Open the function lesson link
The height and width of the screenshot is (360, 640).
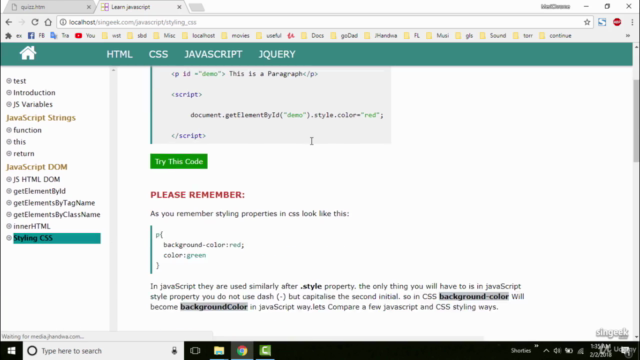(27, 130)
